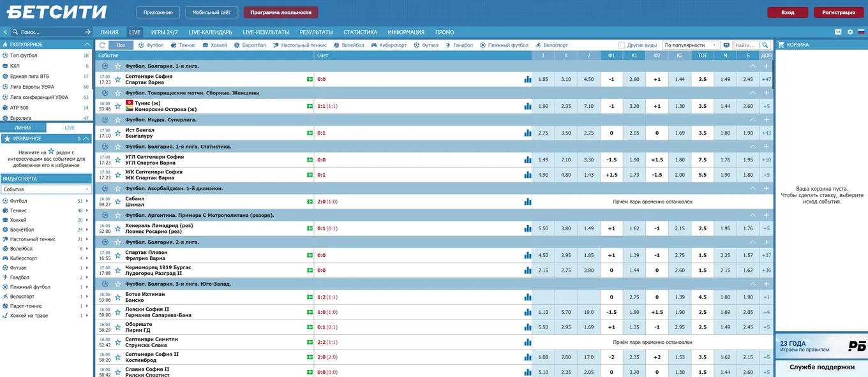Collapse the Избранное section
Viewport: 868px width, 377px height.
coord(87,138)
